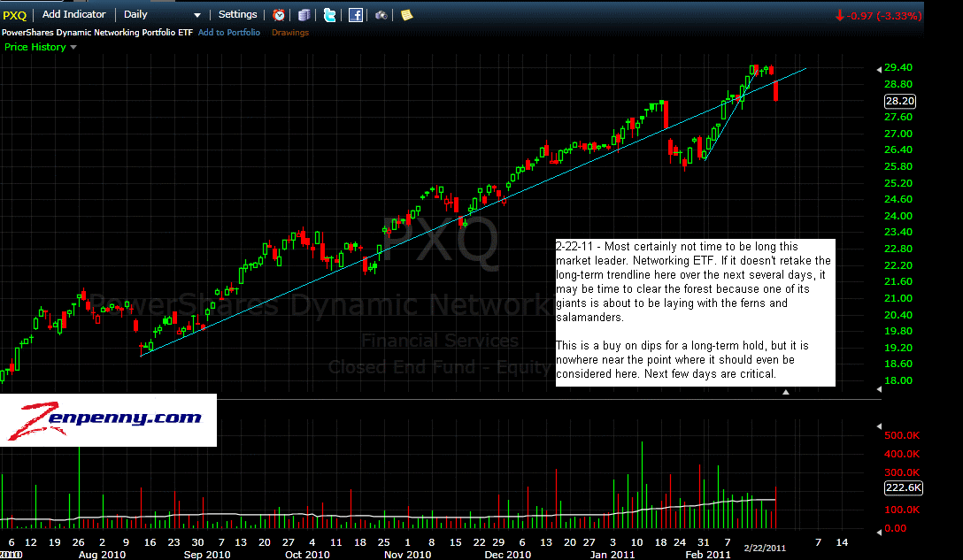Click the Feb 2011 axis label
963x560 pixels.
(x=707, y=555)
